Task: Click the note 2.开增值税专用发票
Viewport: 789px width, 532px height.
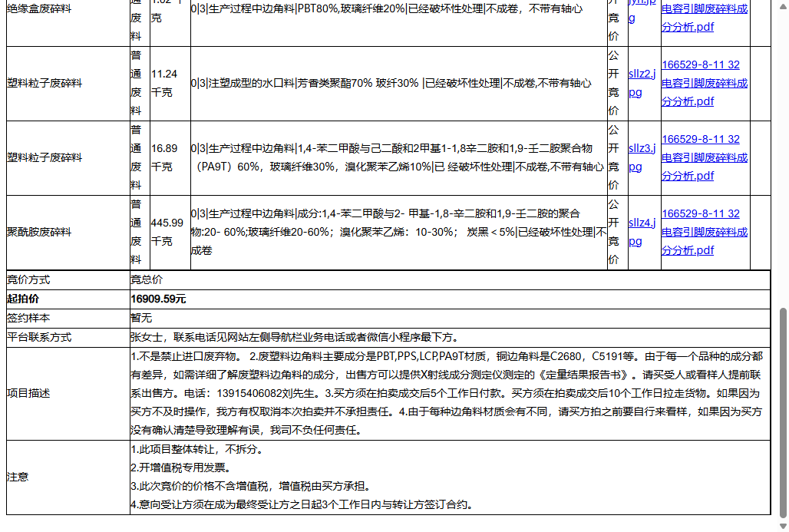Action: (x=181, y=468)
